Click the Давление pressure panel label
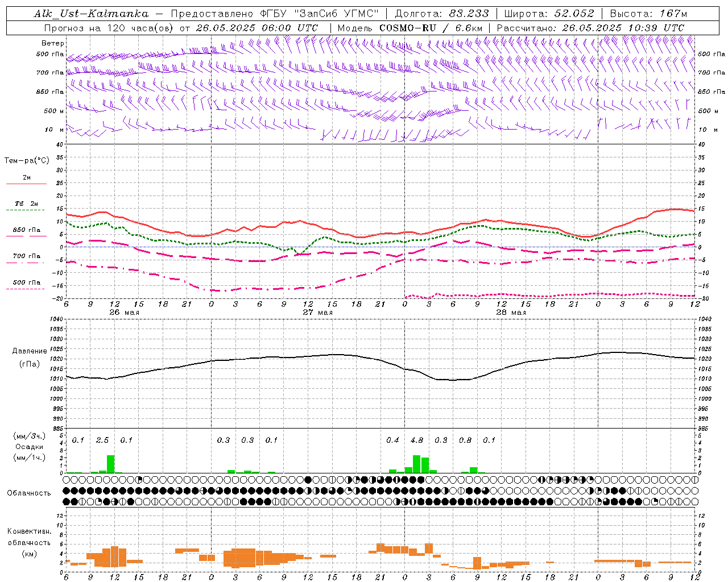Viewport: 728px width, 582px height. pos(30,351)
